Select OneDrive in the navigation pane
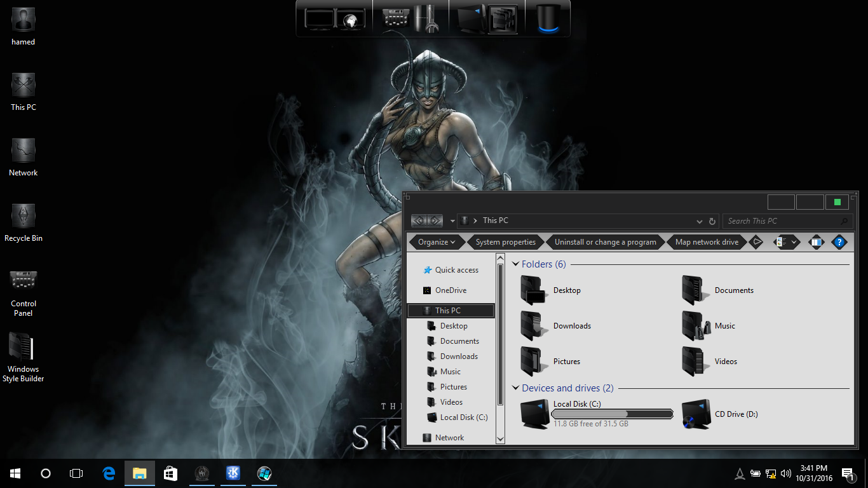This screenshot has height=488, width=868. 450,290
